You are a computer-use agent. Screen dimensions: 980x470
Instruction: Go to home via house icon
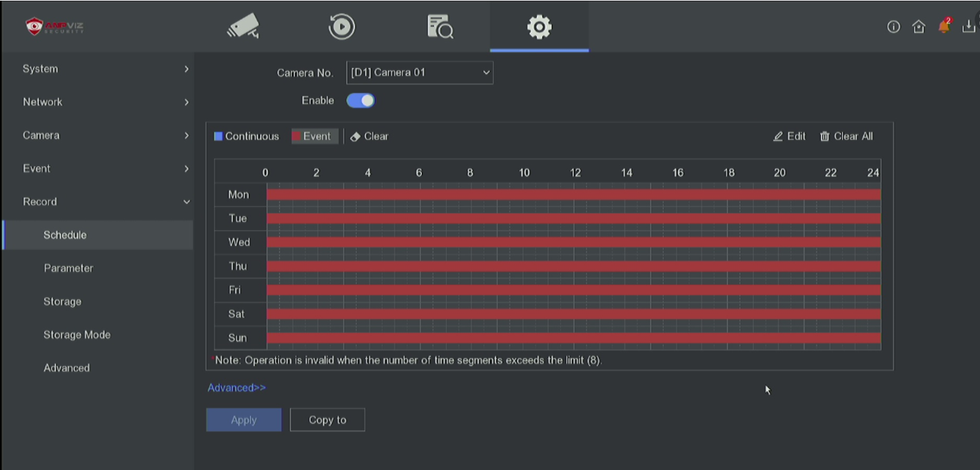click(x=918, y=27)
